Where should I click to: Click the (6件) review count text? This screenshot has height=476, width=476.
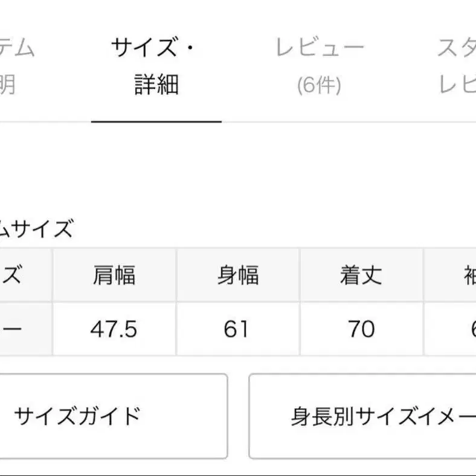320,86
